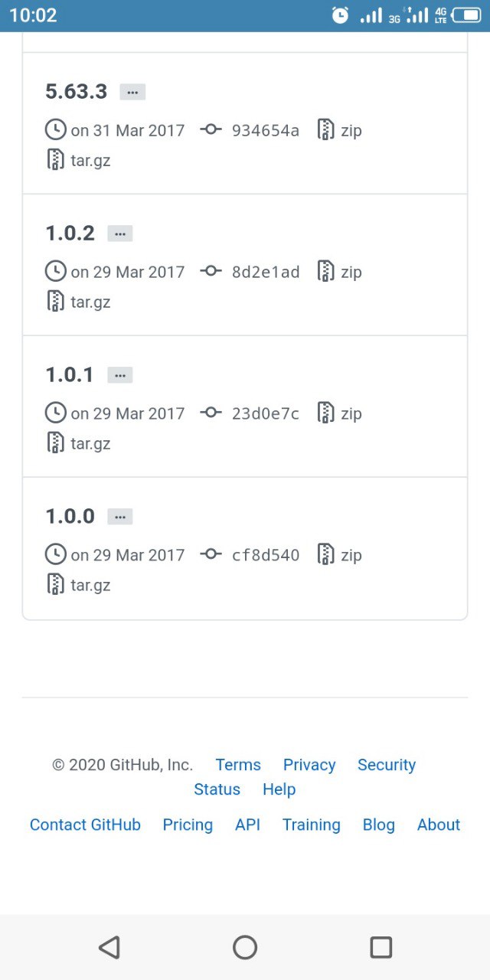490x980 pixels.
Task: Click the commit icon next to 23d0e7c
Action: click(211, 413)
